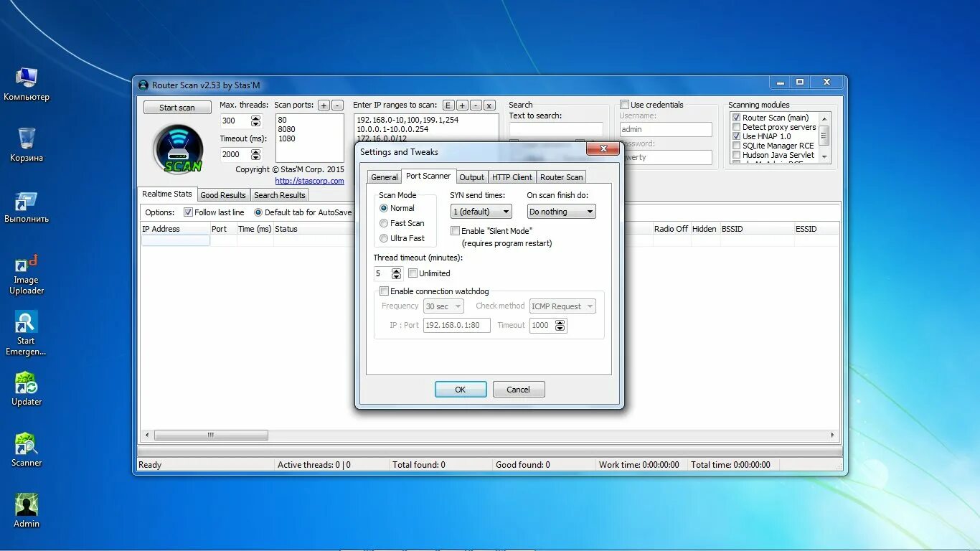Open the Search Results tab

pos(279,195)
